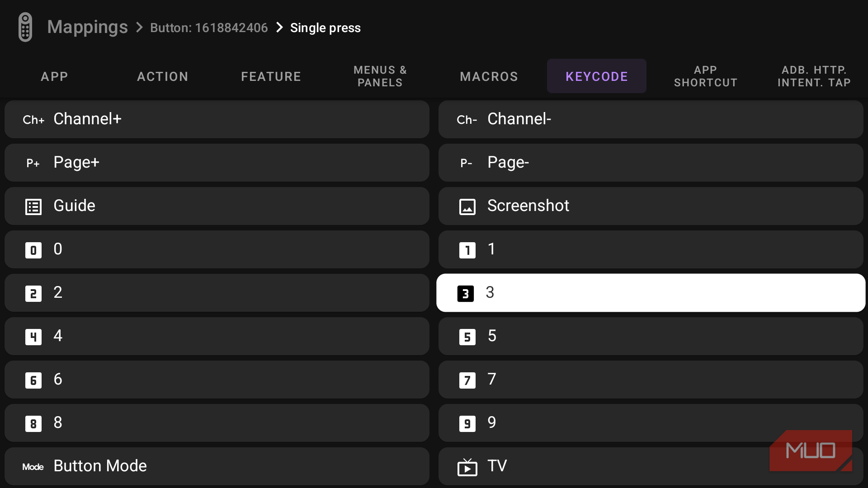Open the ADB. HTTP. INTENT. TAP tab
Viewport: 868px width, 488px height.
[x=814, y=76]
